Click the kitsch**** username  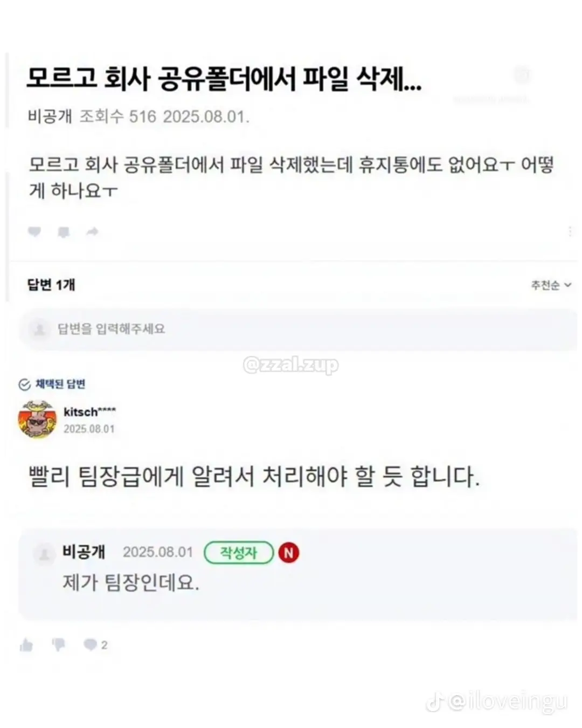[x=89, y=412]
